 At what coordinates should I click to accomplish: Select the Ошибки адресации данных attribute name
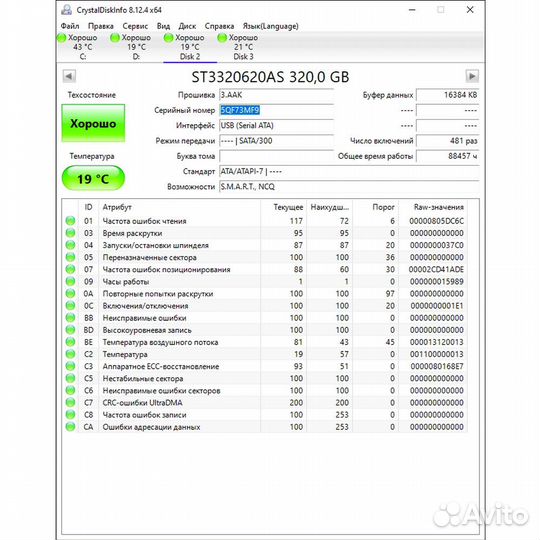[151, 427]
